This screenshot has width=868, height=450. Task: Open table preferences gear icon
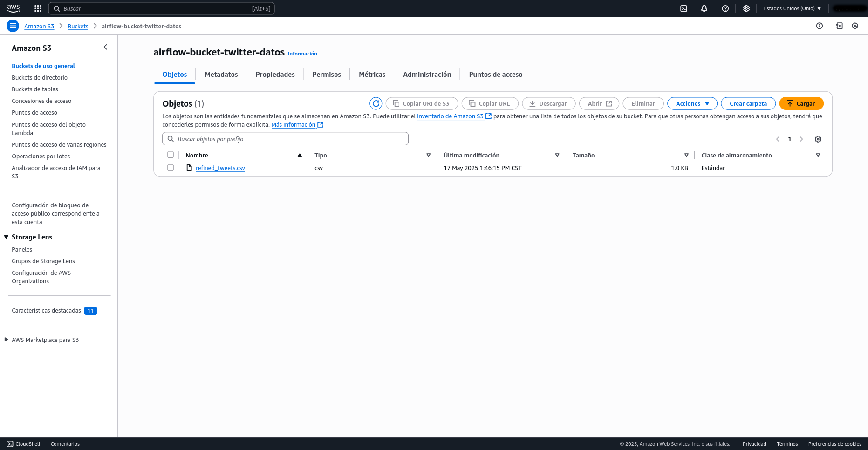[818, 139]
